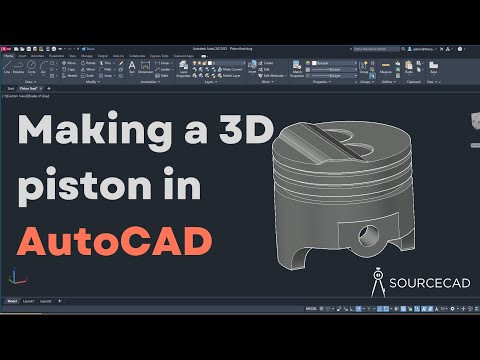Toggle grid display in status bar
The width and height of the screenshot is (480, 360).
321,309
